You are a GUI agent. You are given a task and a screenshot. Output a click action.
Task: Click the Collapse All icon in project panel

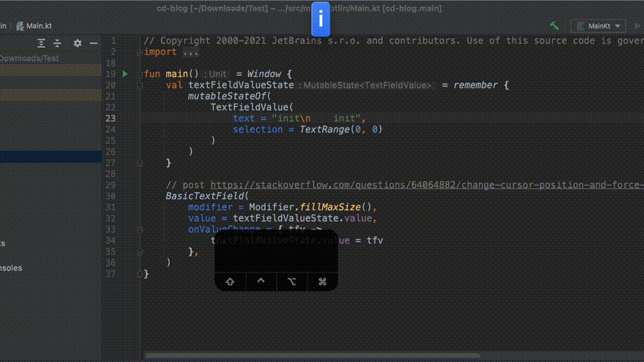tap(58, 43)
